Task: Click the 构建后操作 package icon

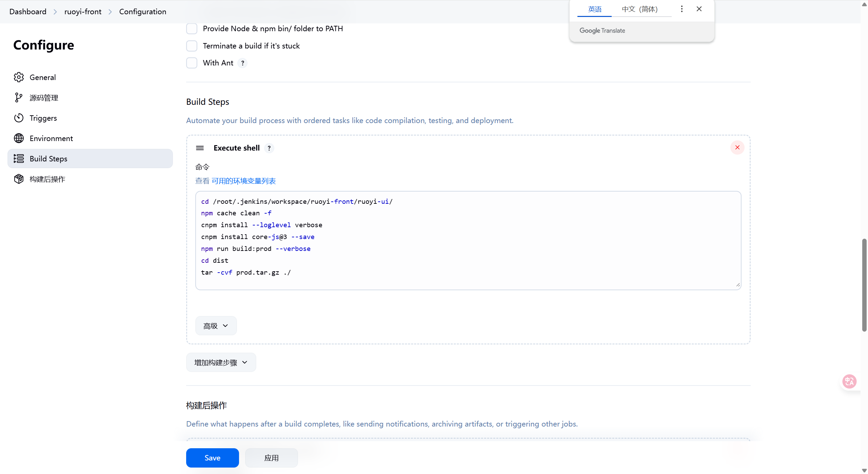Action: [19, 179]
